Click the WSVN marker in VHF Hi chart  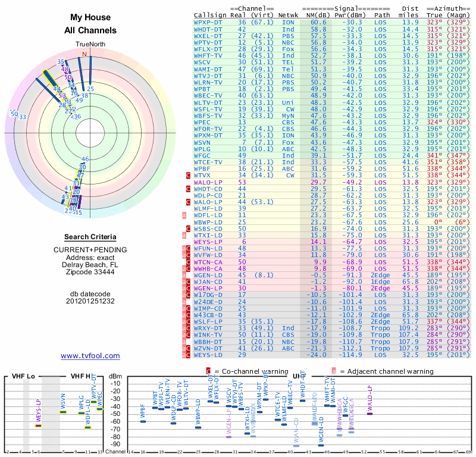click(63, 412)
